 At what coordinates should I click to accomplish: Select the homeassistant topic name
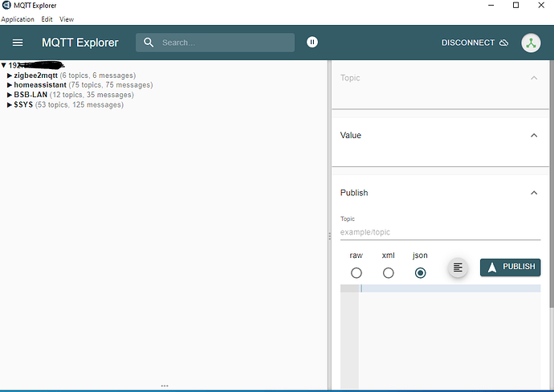click(40, 85)
